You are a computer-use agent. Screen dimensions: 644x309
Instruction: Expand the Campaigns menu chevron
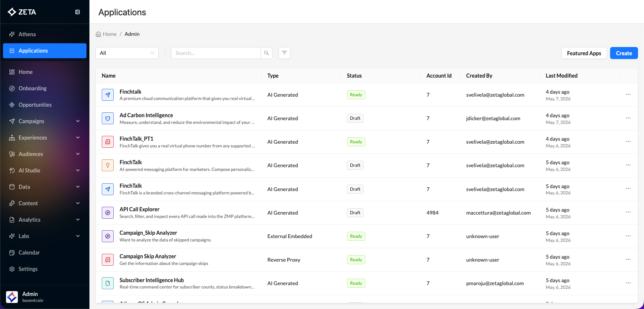[78, 121]
